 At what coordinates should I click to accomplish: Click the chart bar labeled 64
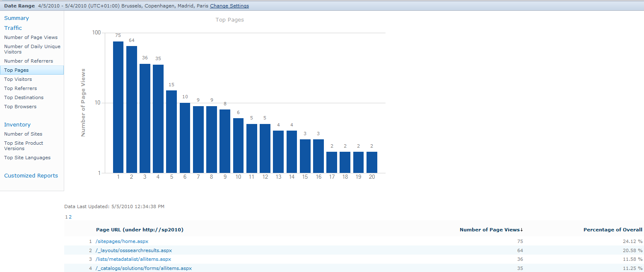tap(132, 109)
